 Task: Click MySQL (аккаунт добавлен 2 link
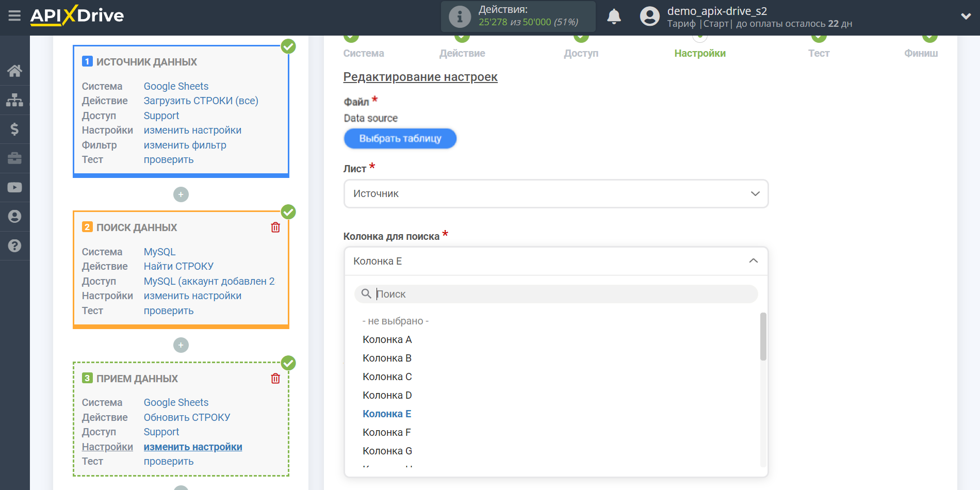pos(209,281)
